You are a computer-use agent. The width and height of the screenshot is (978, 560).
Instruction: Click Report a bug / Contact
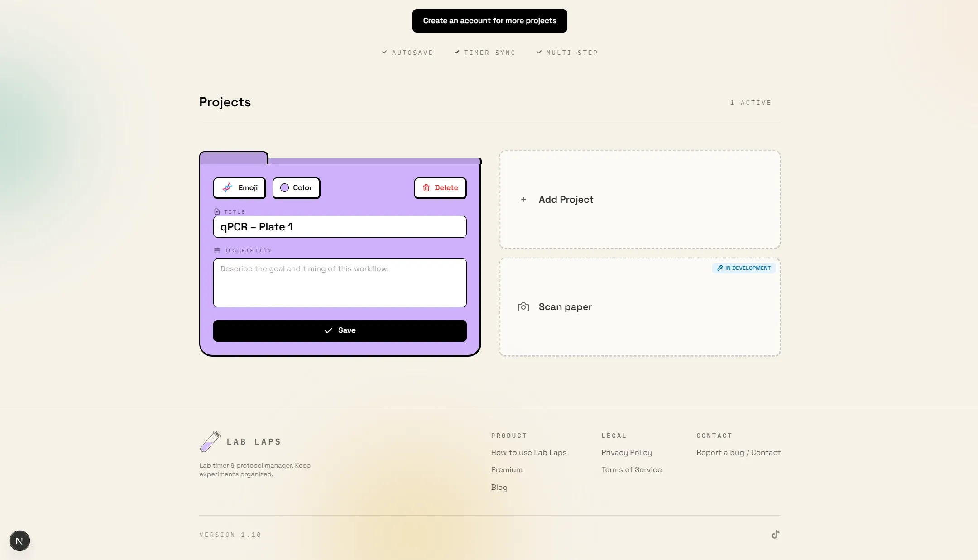738,452
